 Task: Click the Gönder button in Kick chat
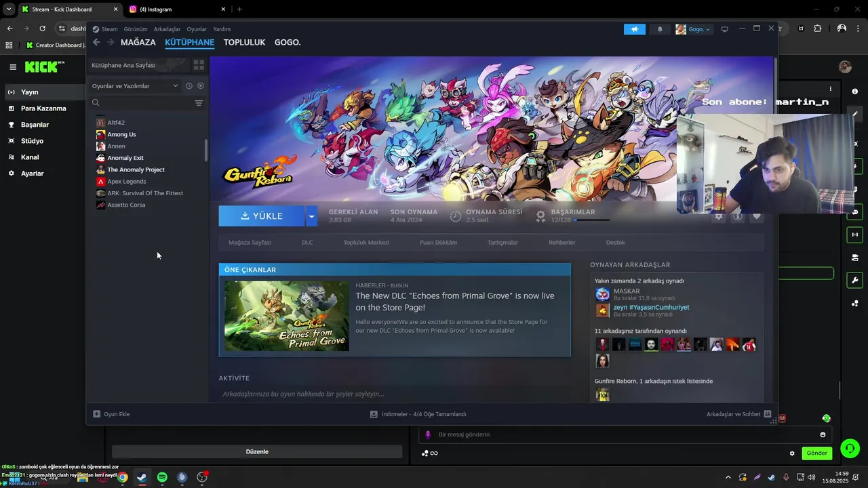coord(816,453)
